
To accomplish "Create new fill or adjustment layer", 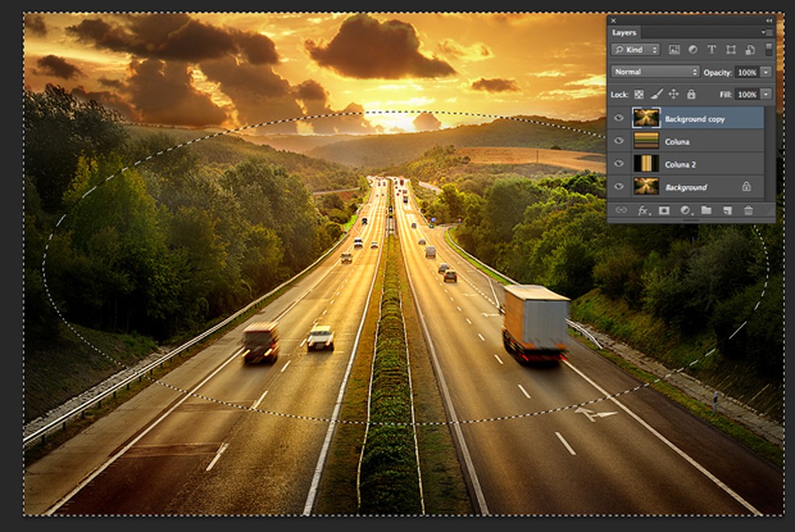I will coord(685,210).
